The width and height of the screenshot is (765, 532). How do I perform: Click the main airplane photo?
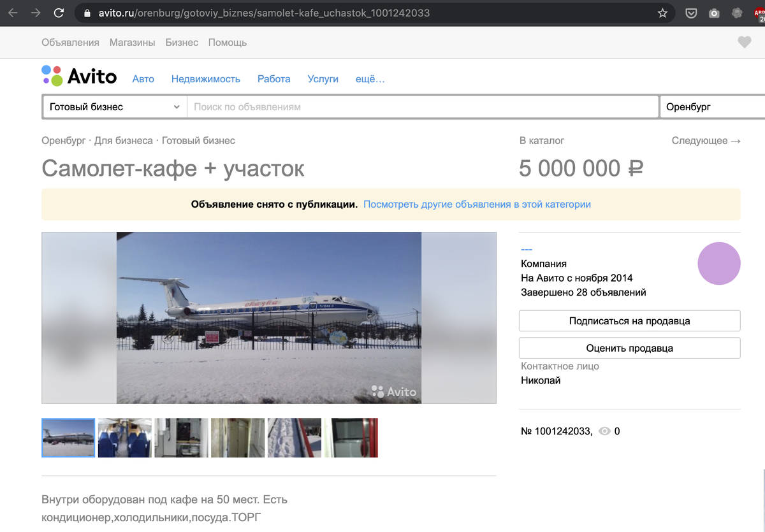pyautogui.click(x=269, y=318)
